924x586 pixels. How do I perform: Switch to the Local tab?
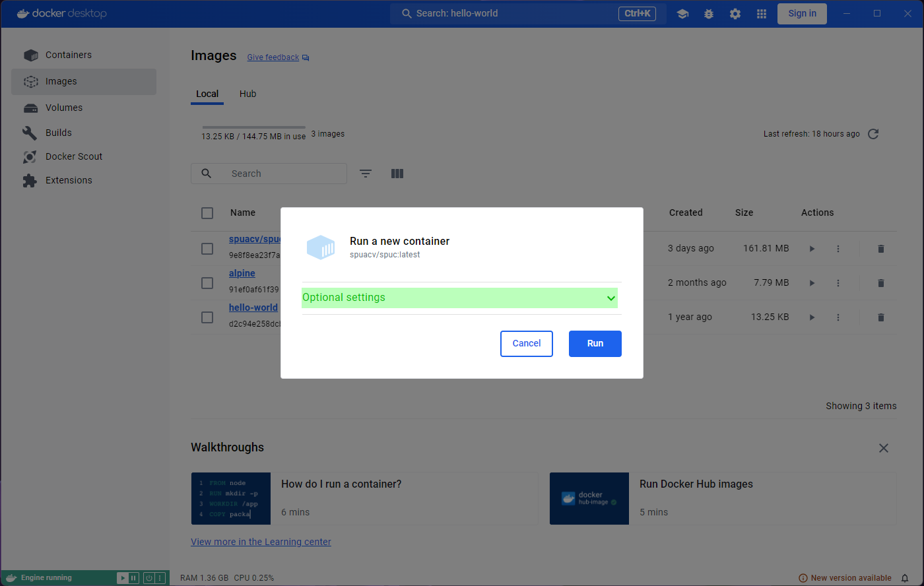click(207, 94)
